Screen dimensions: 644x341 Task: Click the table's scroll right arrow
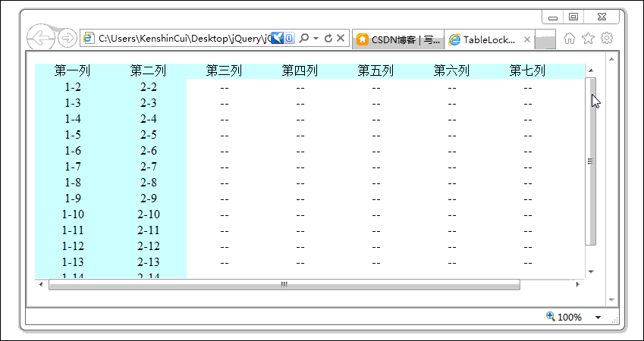pos(577,285)
